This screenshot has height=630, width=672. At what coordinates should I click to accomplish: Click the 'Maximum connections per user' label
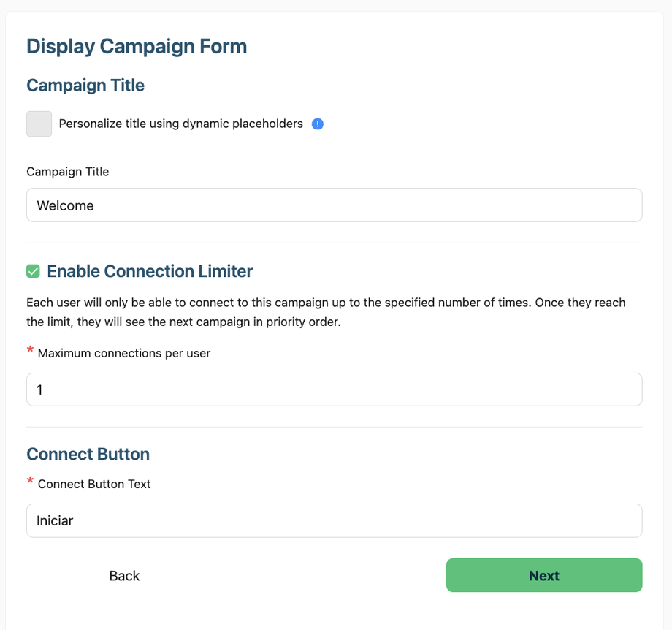tap(124, 354)
